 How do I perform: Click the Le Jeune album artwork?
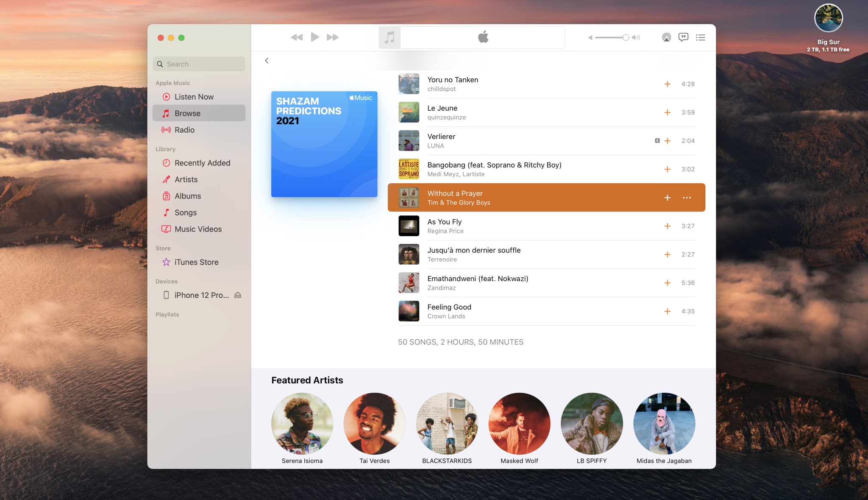(x=409, y=112)
